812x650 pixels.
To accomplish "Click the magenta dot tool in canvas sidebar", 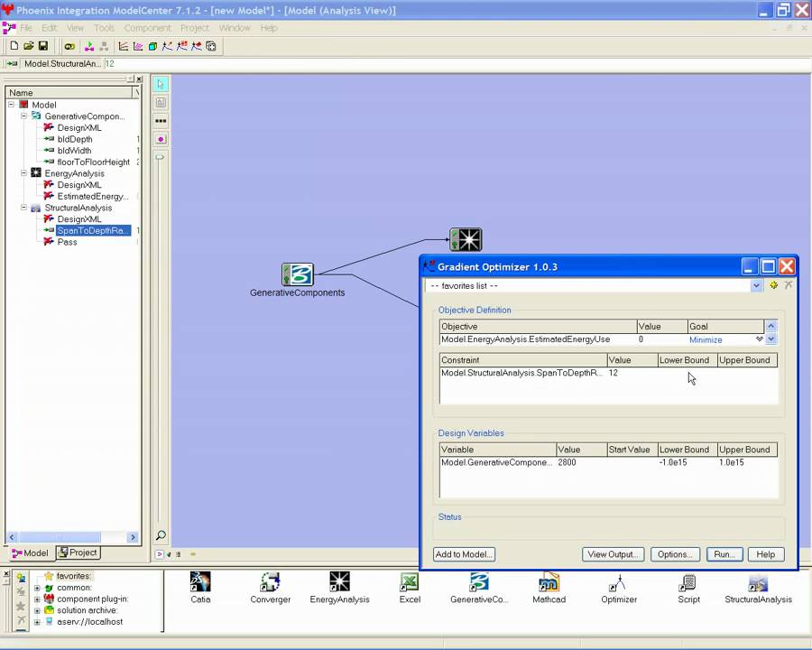I will 161,139.
